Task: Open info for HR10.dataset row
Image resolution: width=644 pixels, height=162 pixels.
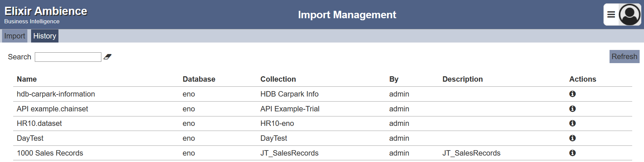Action: point(572,123)
